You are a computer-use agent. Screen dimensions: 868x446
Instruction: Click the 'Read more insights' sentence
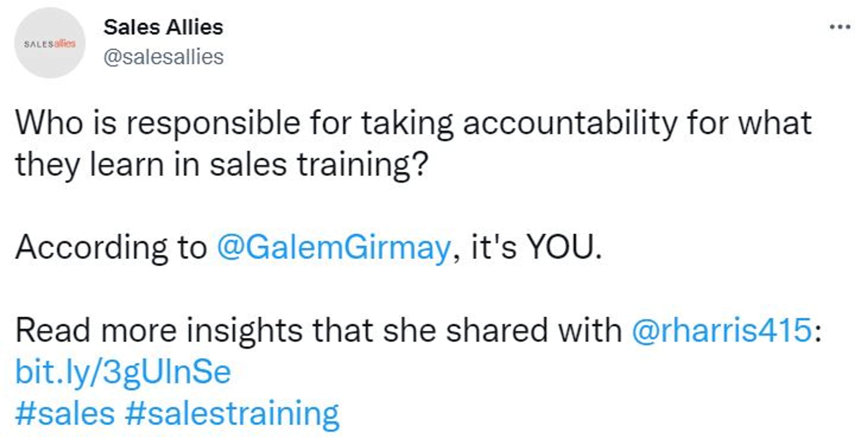coord(158,330)
